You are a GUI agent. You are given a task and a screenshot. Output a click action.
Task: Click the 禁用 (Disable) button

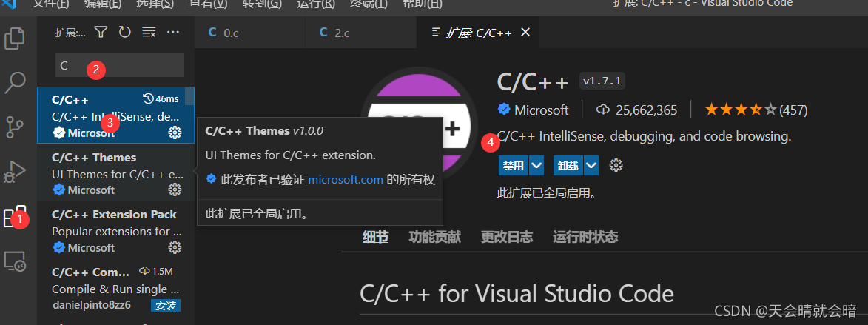(513, 165)
